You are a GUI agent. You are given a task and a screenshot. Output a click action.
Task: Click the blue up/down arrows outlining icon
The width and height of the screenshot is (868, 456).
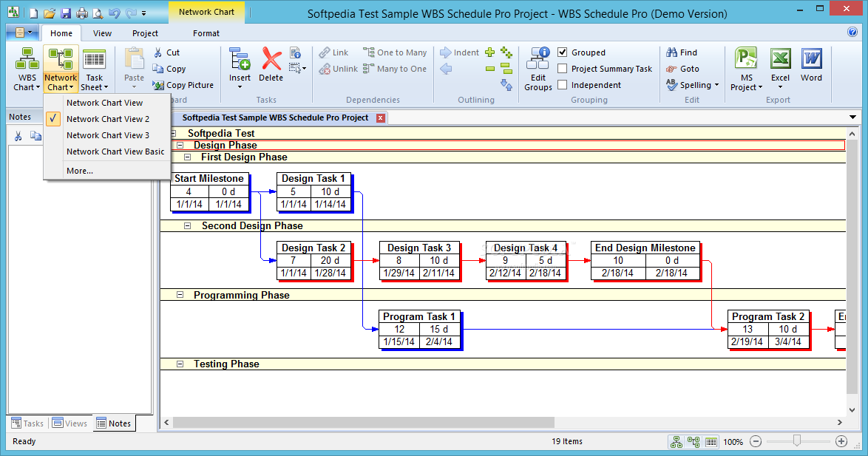click(x=506, y=85)
